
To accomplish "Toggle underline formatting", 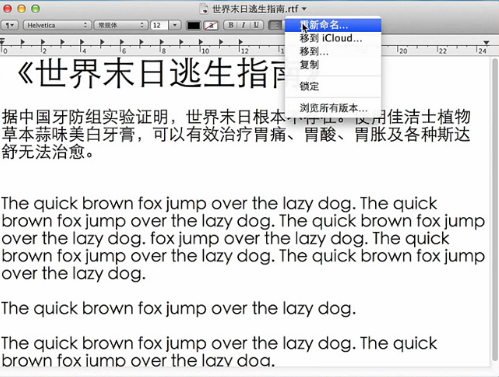I will click(256, 25).
